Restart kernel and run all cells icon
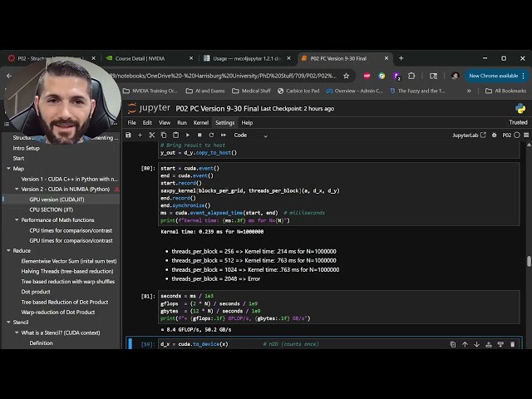 point(224,135)
